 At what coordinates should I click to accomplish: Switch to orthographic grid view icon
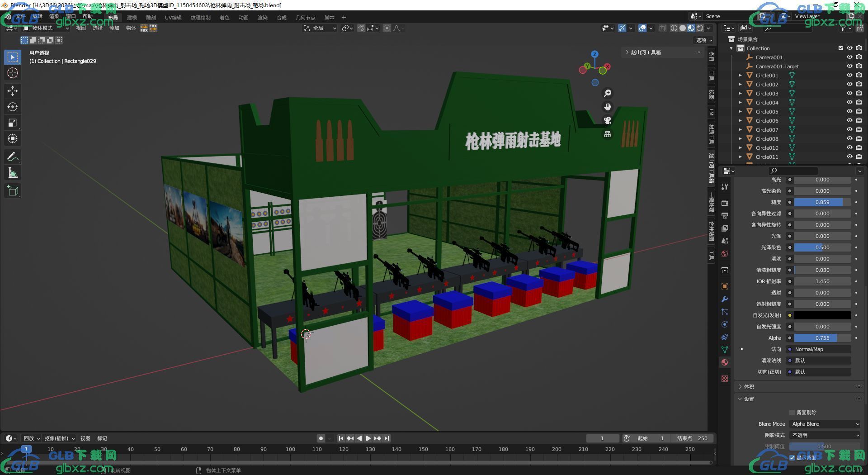[608, 134]
